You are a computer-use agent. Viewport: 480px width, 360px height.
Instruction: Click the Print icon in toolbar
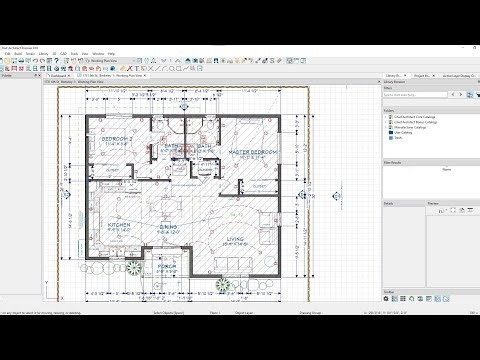pyautogui.click(x=21, y=61)
